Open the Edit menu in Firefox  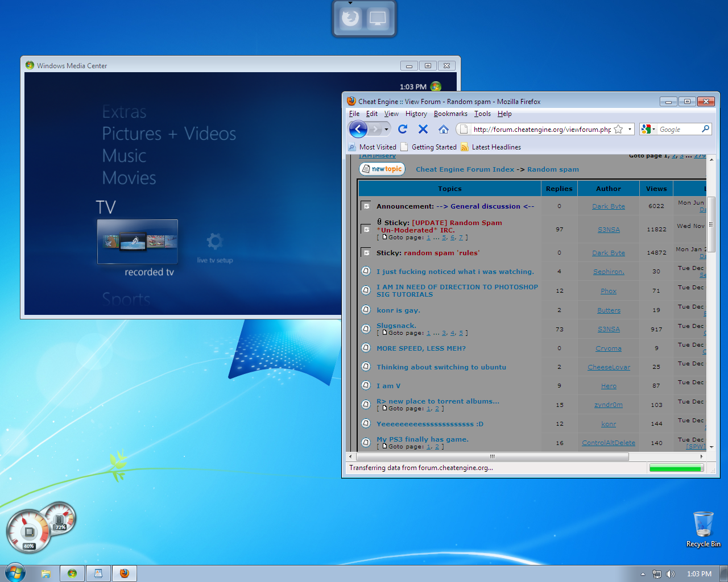(x=372, y=114)
